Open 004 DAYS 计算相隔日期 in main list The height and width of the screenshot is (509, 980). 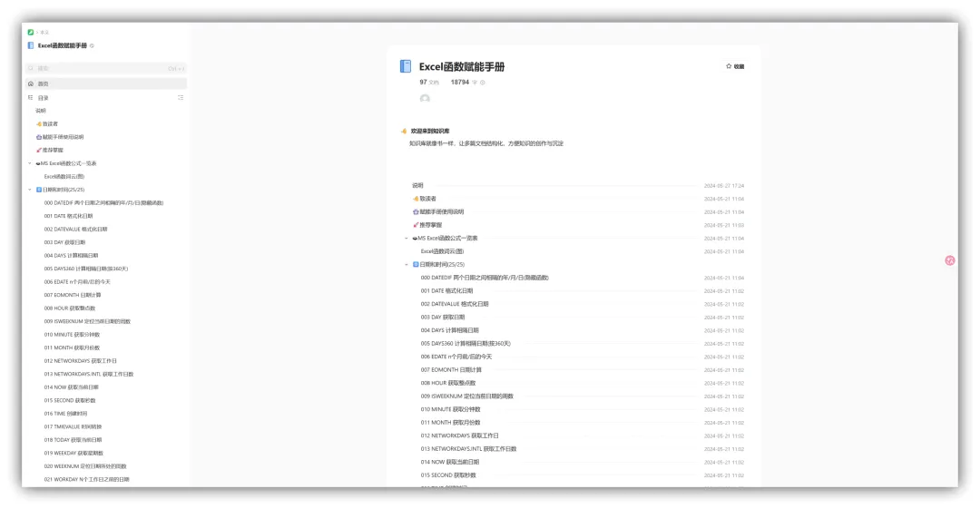(449, 330)
